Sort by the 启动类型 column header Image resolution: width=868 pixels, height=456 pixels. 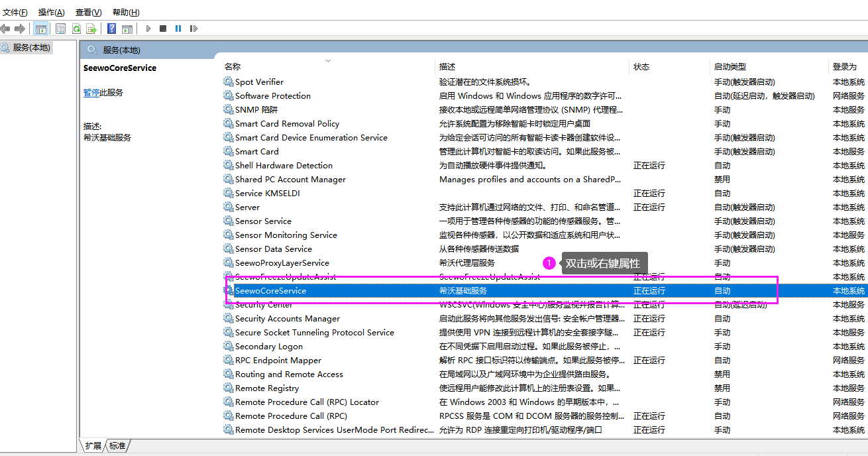730,67
